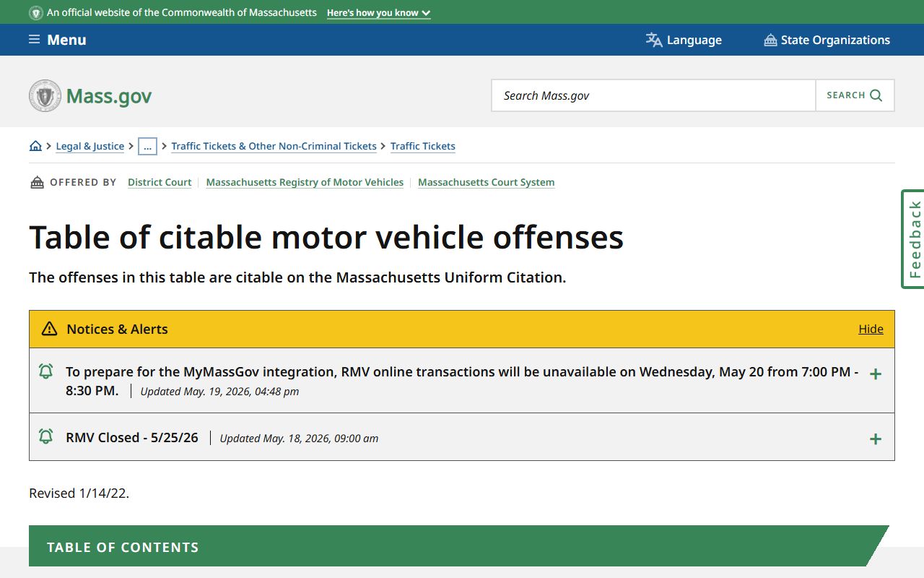
Task: Expand the MyMassGov integration alert plus
Action: [x=875, y=374]
